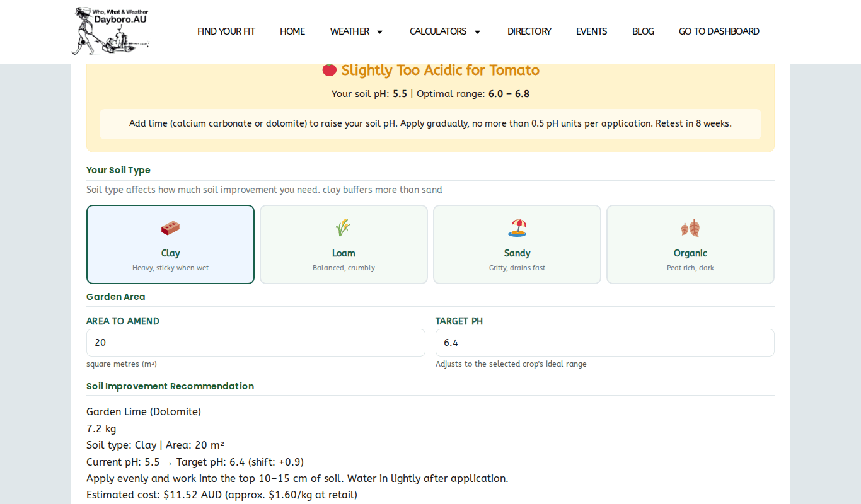Select Loam soil type label

pyautogui.click(x=344, y=253)
